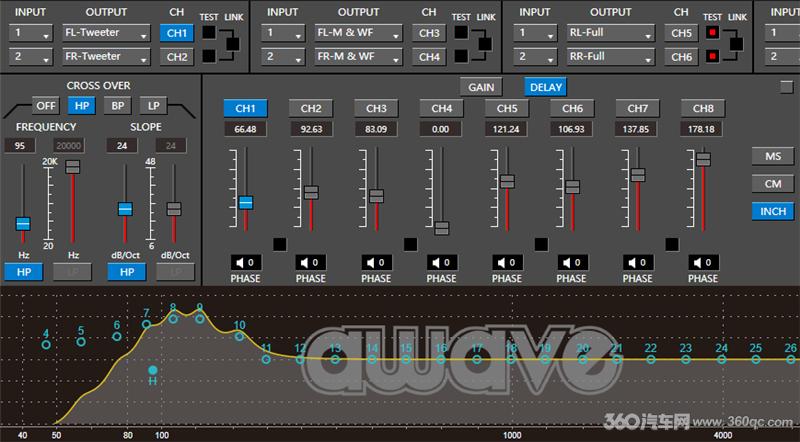The image size is (800, 442).
Task: Toggle TEST box for CH1
Action: pos(209,32)
